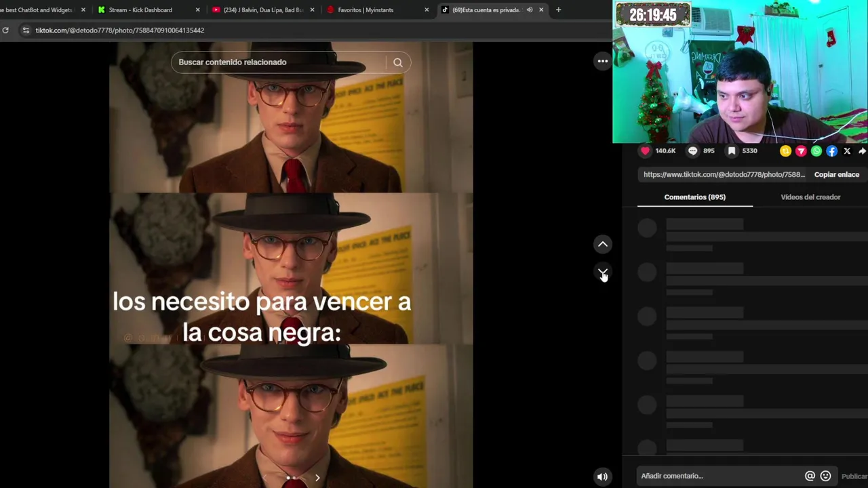Click the Publicar button
This screenshot has height=488, width=868.
[x=854, y=476]
